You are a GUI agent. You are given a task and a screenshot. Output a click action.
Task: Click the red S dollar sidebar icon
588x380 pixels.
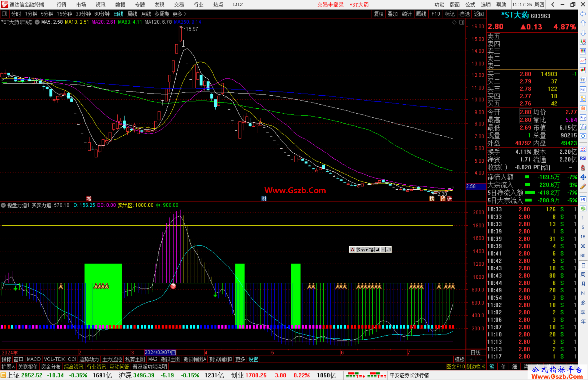(x=583, y=168)
